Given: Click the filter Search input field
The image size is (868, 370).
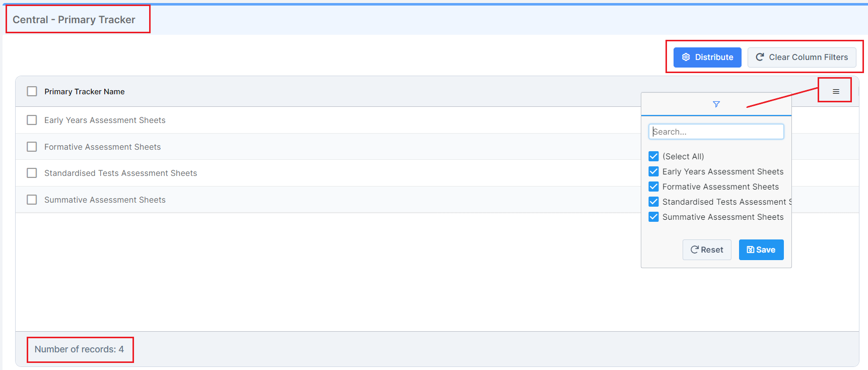Looking at the screenshot, I should [x=716, y=132].
